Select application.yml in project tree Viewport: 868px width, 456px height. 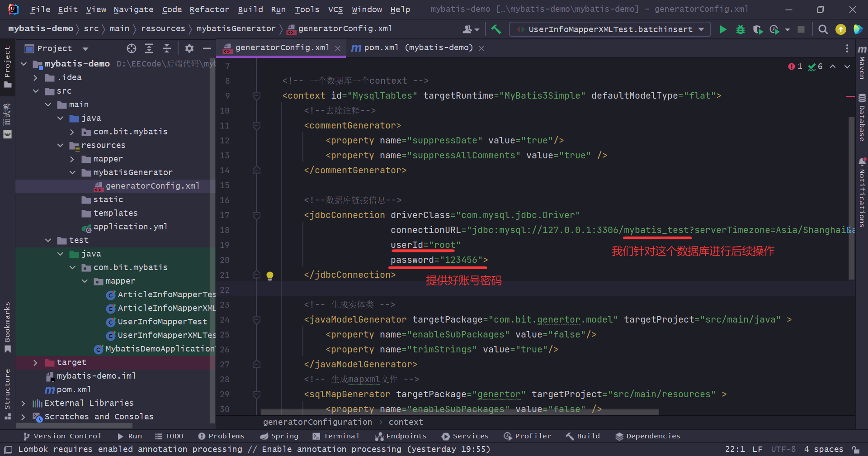130,227
